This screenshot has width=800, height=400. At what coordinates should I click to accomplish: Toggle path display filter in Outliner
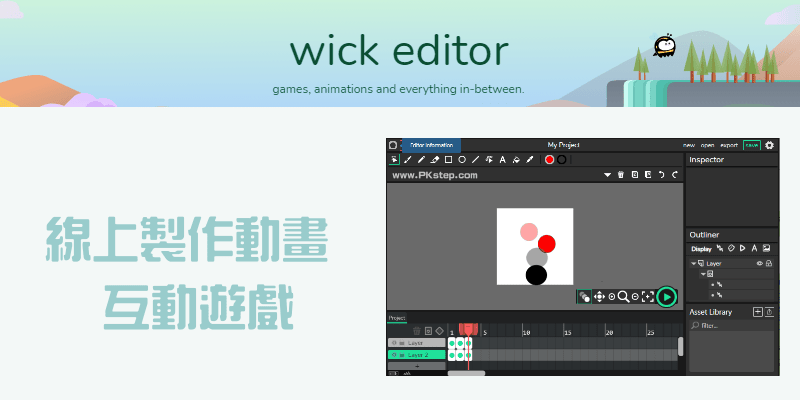720,248
